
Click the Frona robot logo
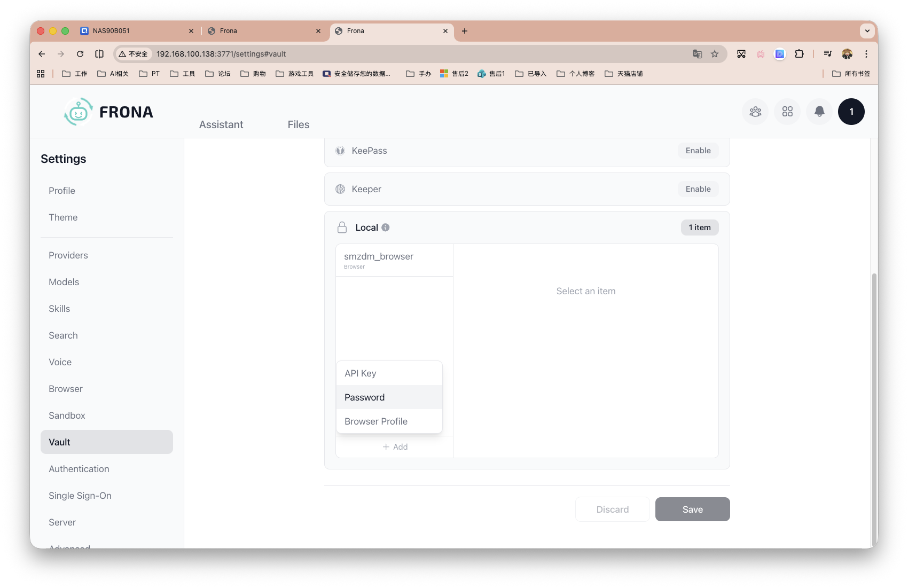79,112
